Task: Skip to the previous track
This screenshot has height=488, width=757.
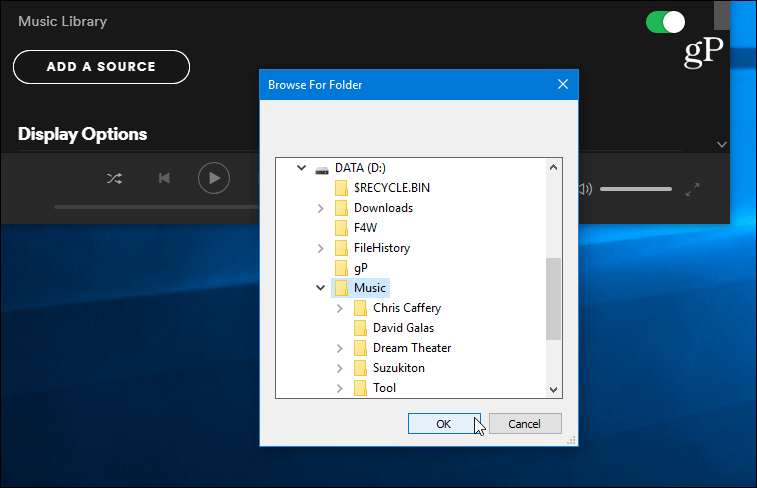Action: click(164, 178)
